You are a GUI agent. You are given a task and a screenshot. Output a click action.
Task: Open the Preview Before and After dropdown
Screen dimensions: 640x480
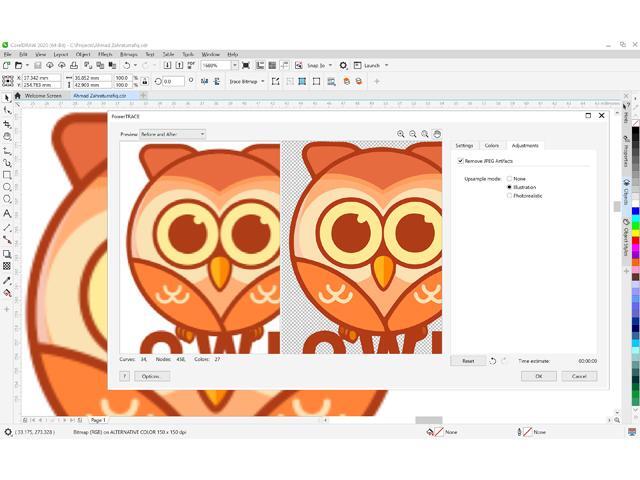tap(172, 134)
